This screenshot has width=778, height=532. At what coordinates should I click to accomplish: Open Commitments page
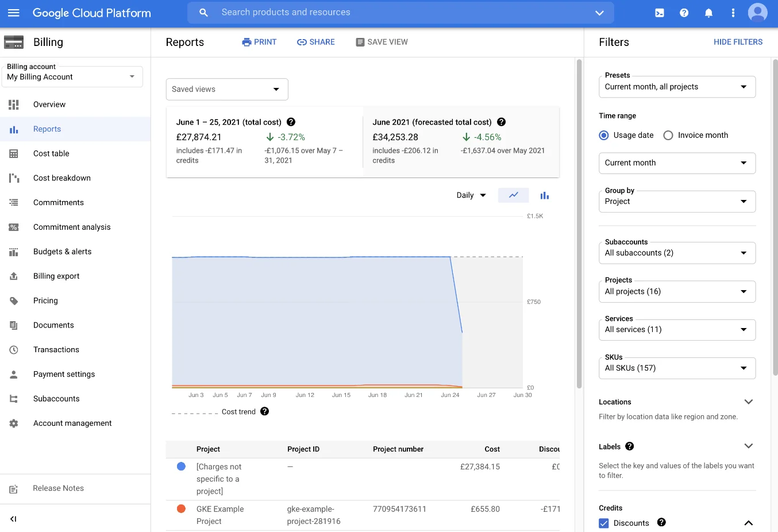tap(75, 202)
